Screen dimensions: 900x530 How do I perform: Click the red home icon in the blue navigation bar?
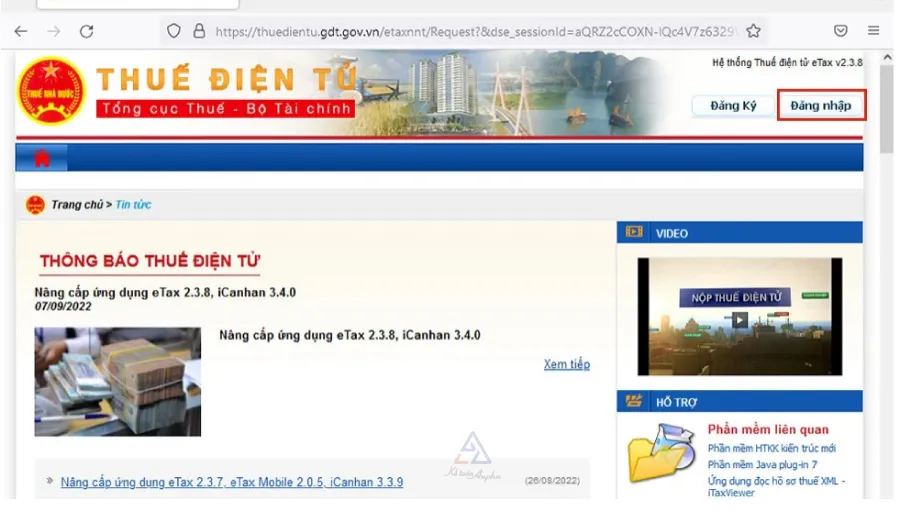coord(42,158)
